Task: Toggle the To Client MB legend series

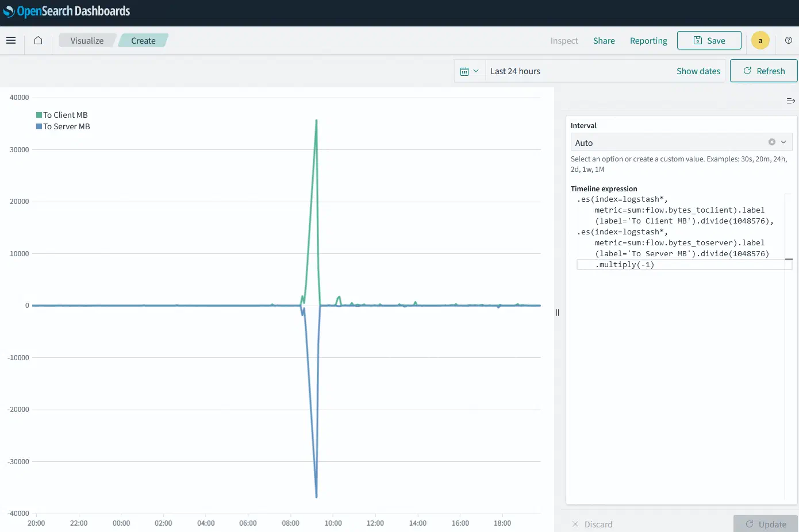Action: pyautogui.click(x=62, y=115)
